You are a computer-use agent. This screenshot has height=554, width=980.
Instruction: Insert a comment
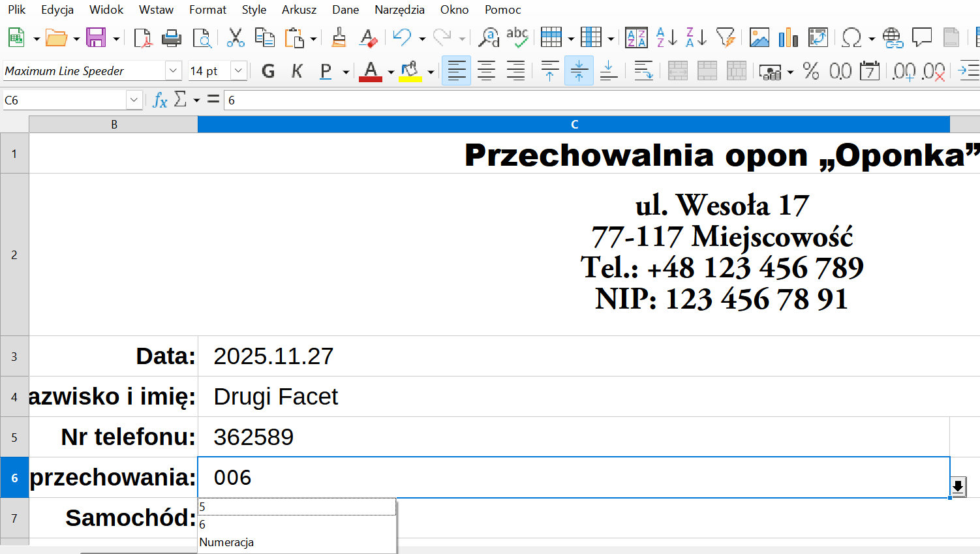(x=922, y=38)
